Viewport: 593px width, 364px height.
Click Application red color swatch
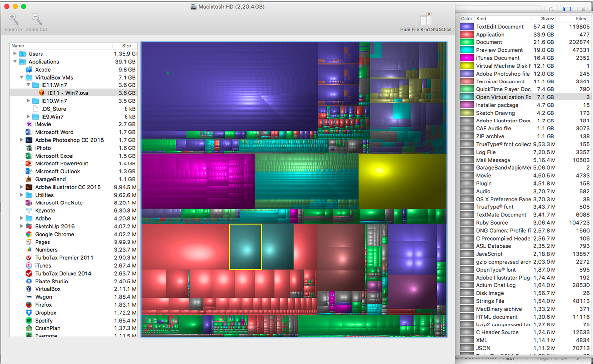(466, 35)
